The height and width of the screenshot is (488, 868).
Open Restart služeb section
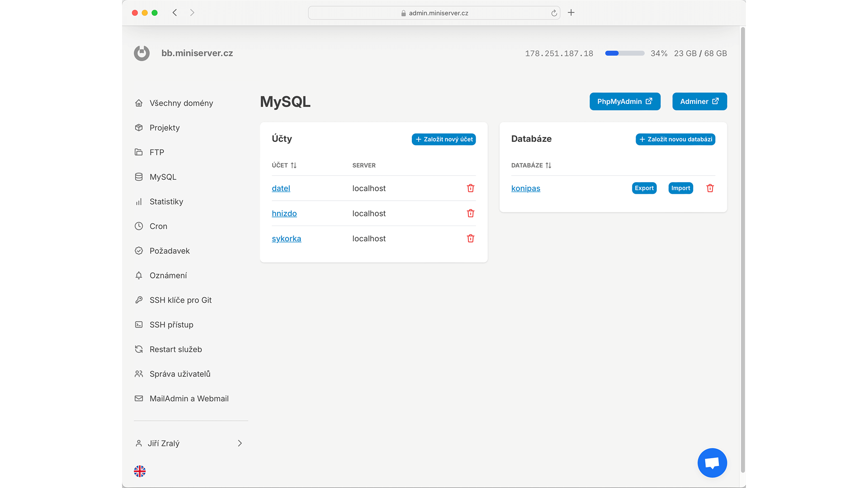pos(176,349)
